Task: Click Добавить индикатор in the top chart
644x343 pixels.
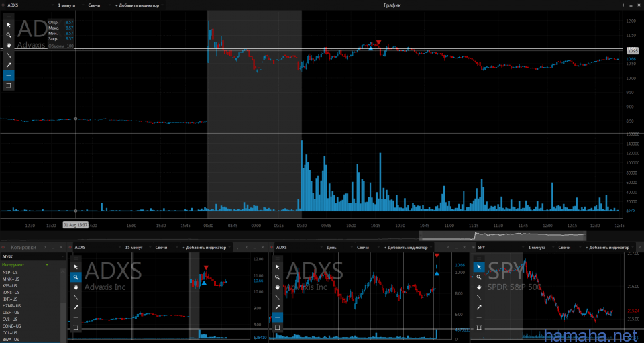Action: (x=140, y=5)
